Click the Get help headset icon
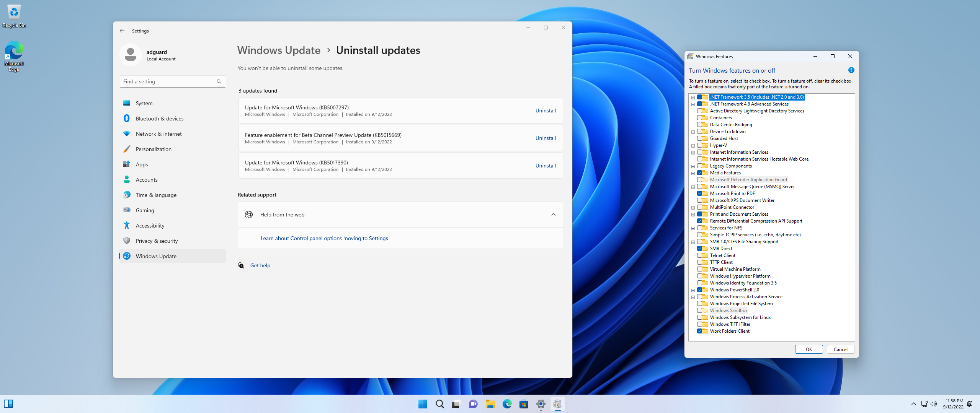The height and width of the screenshot is (413, 980). [241, 265]
